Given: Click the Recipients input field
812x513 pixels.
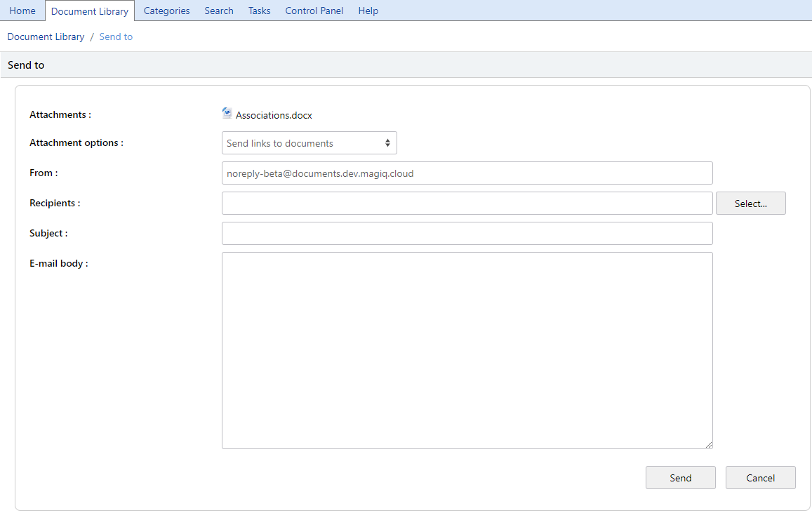Looking at the screenshot, I should [467, 203].
